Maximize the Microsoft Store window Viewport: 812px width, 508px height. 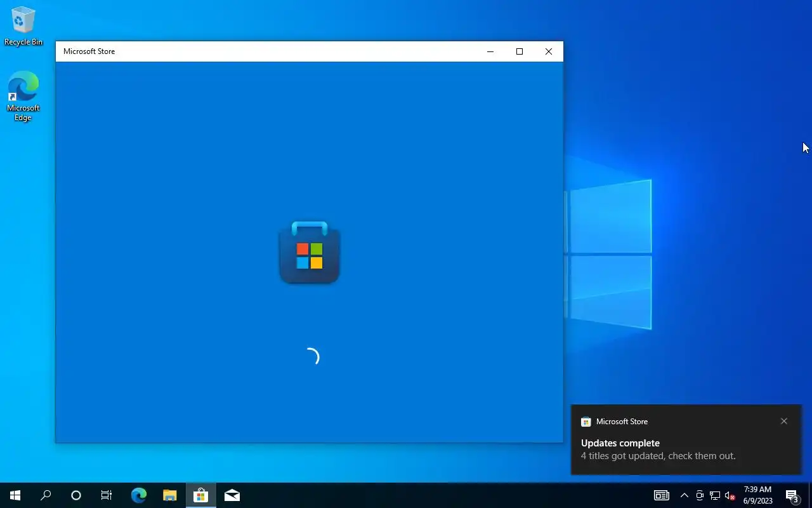pyautogui.click(x=520, y=51)
